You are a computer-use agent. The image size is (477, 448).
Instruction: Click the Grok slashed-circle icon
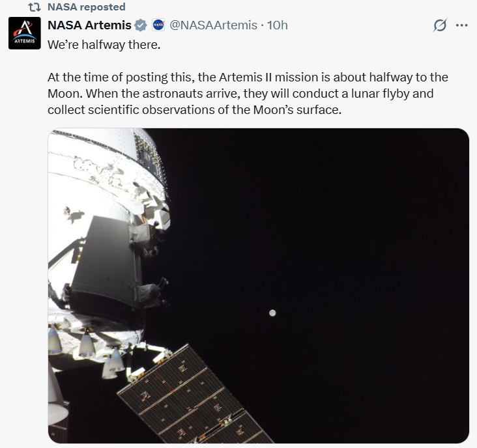pos(440,25)
